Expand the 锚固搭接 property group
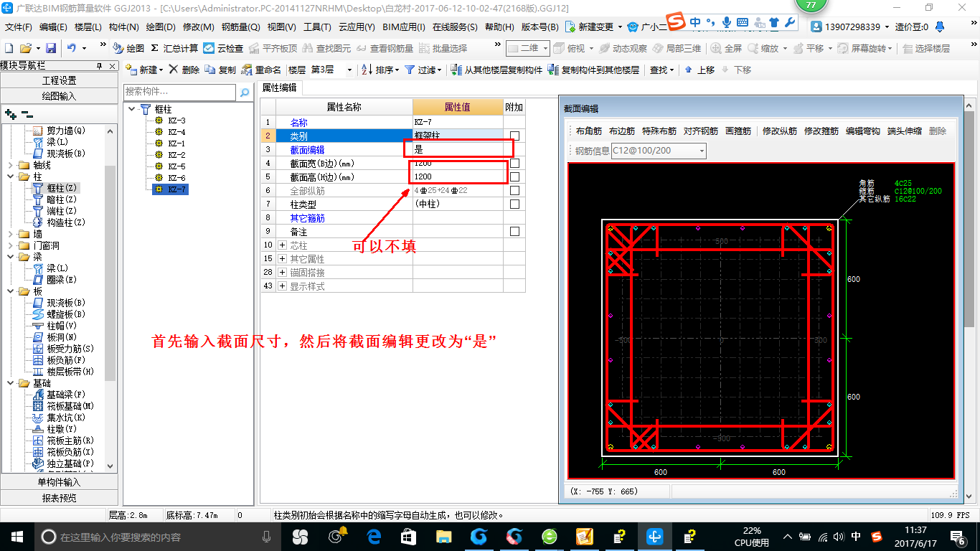 click(282, 273)
